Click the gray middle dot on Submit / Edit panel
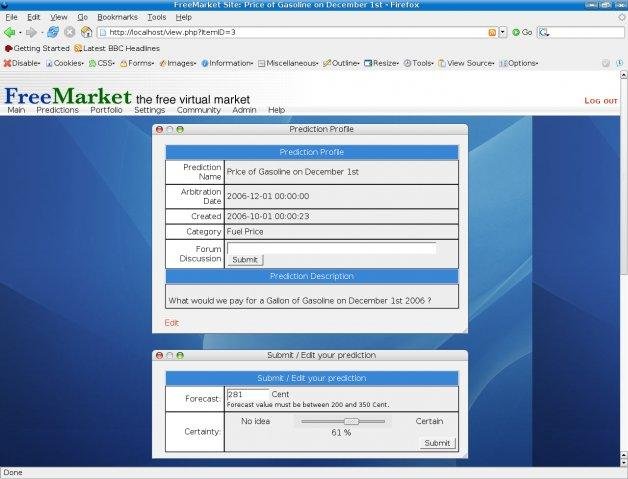This screenshot has height=479, width=628. point(170,355)
